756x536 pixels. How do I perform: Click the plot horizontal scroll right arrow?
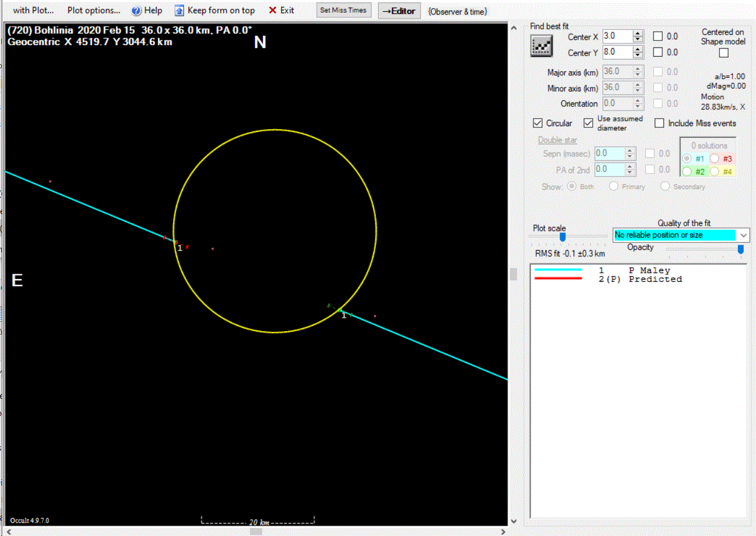(503, 531)
